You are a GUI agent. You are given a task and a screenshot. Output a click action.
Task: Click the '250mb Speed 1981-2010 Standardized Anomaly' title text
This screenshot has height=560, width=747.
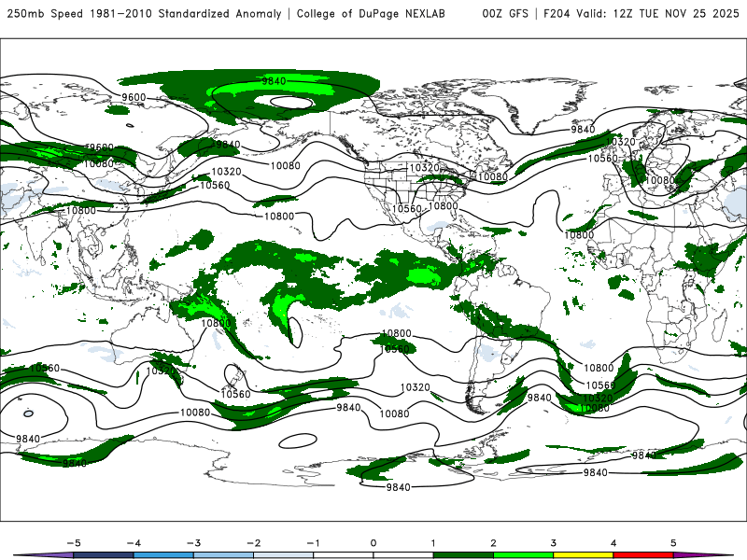145,13
